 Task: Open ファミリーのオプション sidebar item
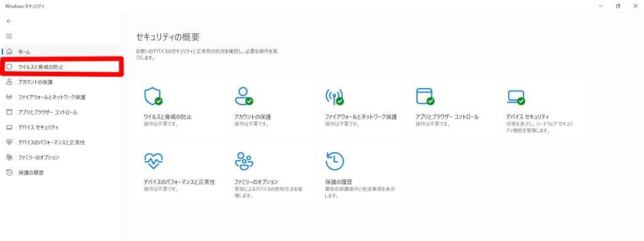click(x=61, y=157)
